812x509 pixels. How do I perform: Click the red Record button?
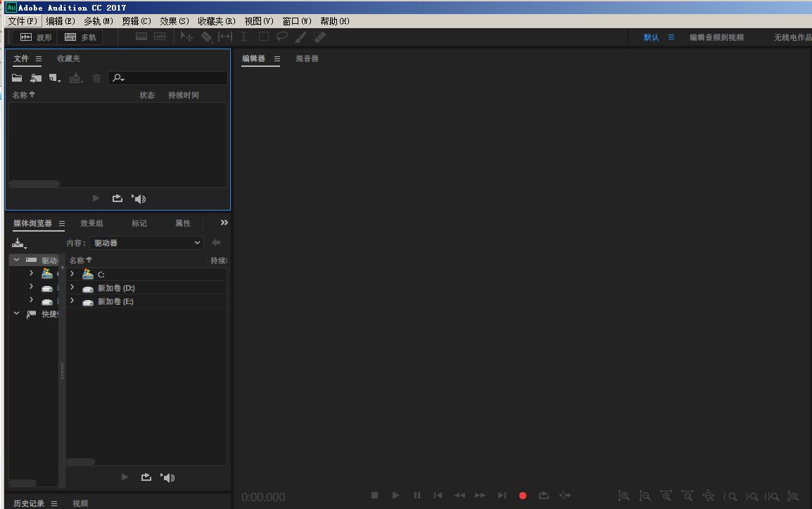coord(523,496)
